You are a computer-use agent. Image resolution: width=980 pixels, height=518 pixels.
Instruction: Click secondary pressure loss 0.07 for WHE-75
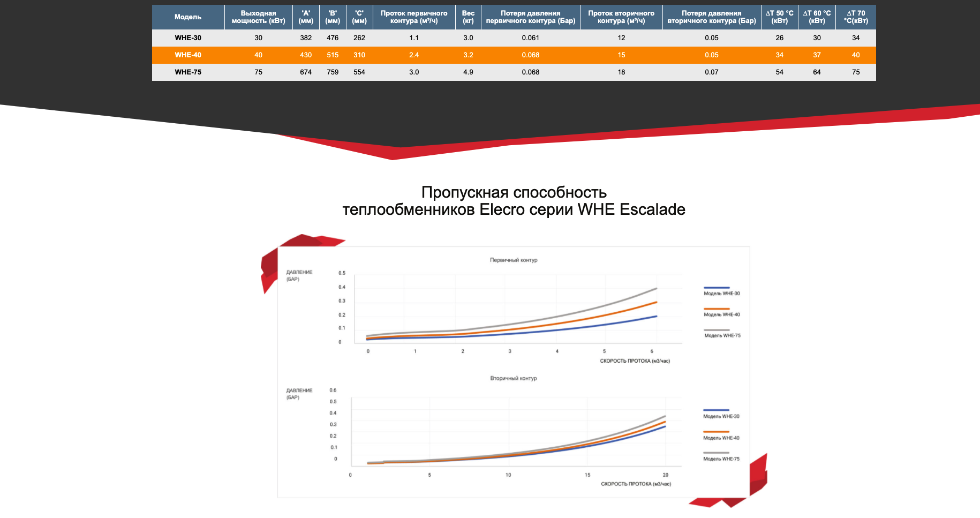(x=712, y=72)
